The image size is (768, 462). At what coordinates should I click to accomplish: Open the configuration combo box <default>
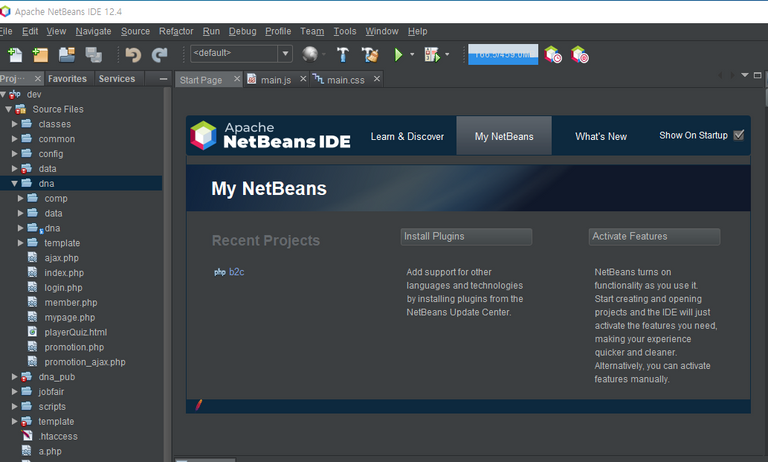coord(241,53)
